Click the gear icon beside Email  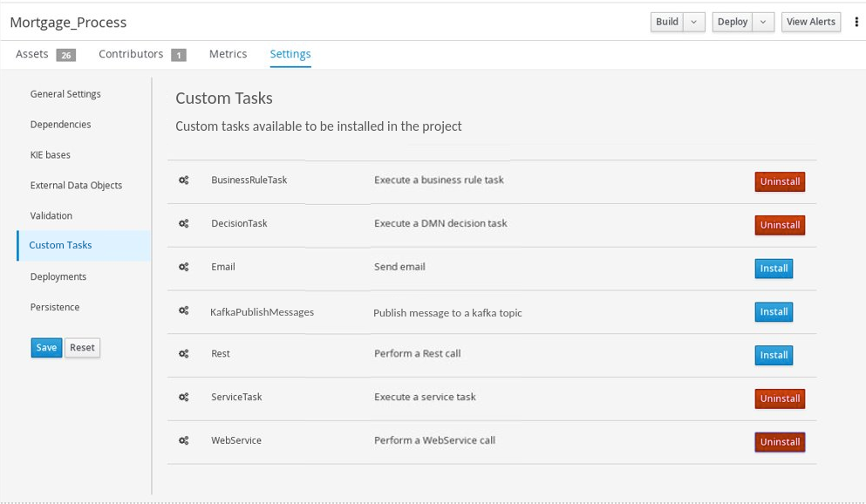click(184, 267)
